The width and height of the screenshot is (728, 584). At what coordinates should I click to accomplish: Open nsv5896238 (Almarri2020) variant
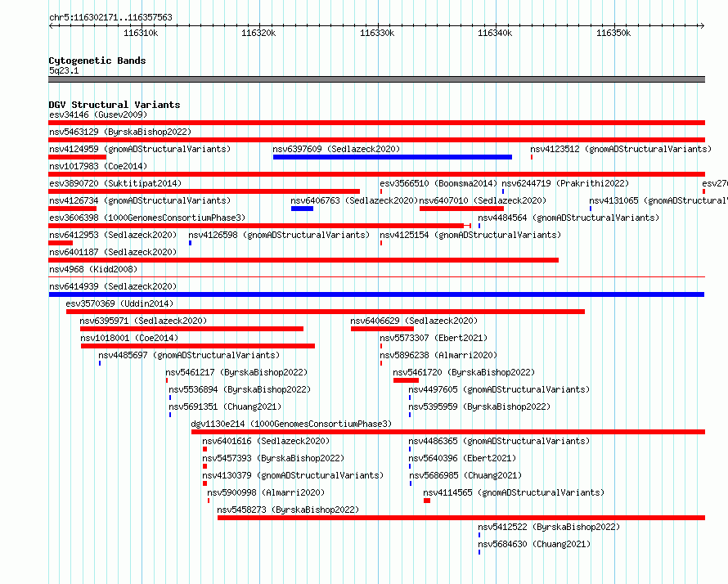[438, 355]
